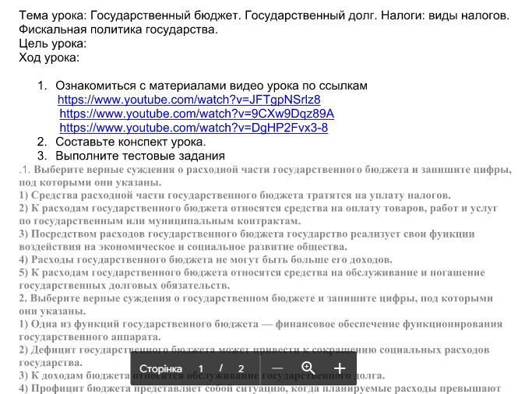532x394 pixels.
Task: Click statement '3) Посредством расходов государственного бюджета'
Action: point(247,240)
